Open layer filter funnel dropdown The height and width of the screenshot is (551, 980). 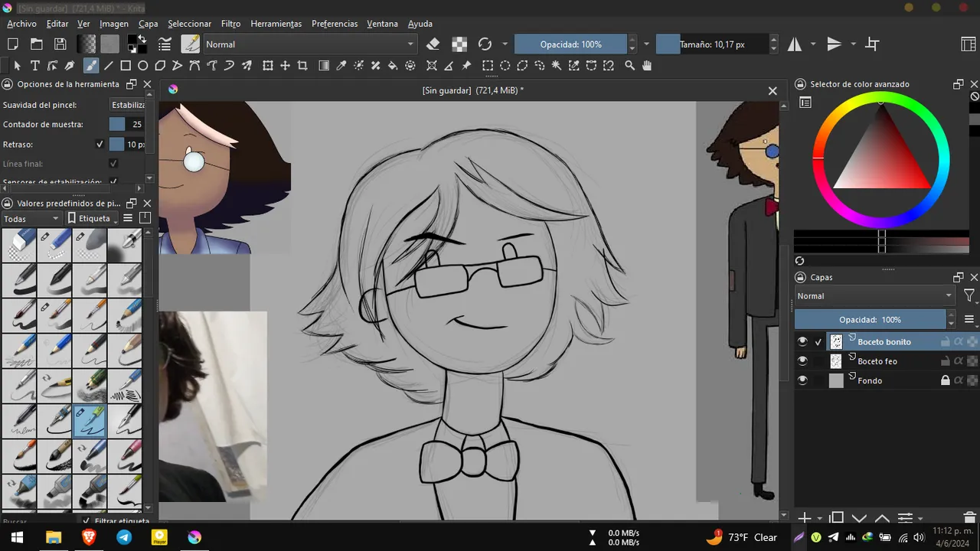pyautogui.click(x=969, y=296)
